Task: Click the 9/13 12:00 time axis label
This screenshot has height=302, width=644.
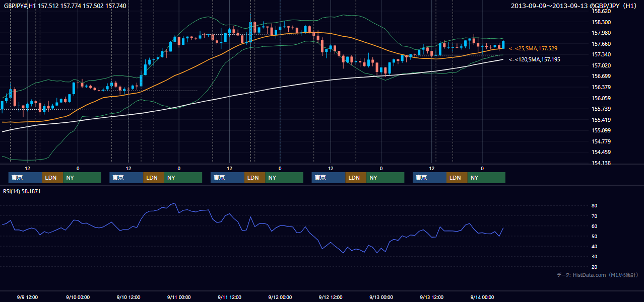Action: point(432,297)
